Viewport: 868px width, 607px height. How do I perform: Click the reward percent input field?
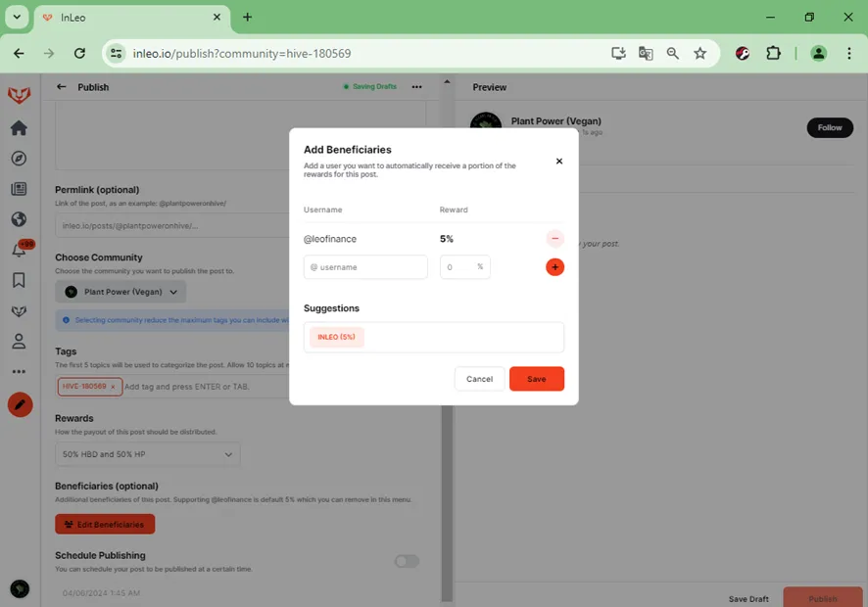point(465,267)
